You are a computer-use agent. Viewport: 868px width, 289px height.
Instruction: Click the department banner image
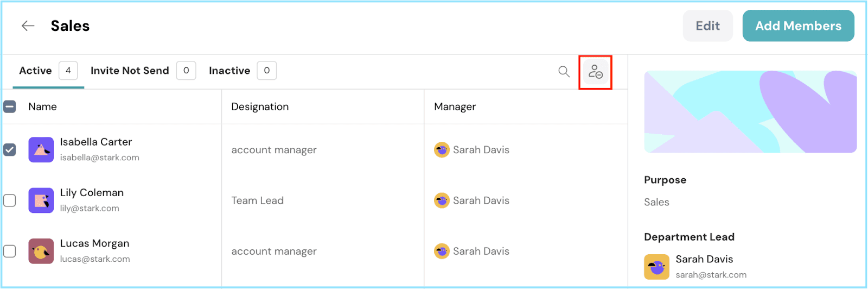pyautogui.click(x=750, y=112)
